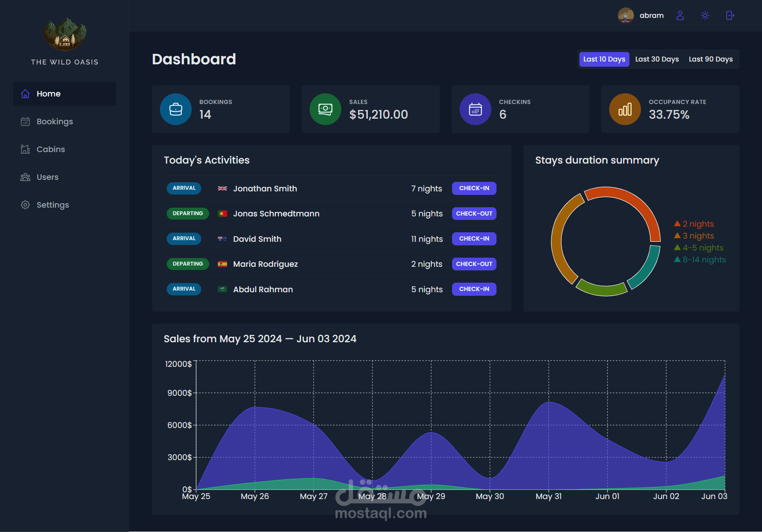Check in Jonathan Smith
Screen dimensions: 762x532
pyautogui.click(x=474, y=188)
